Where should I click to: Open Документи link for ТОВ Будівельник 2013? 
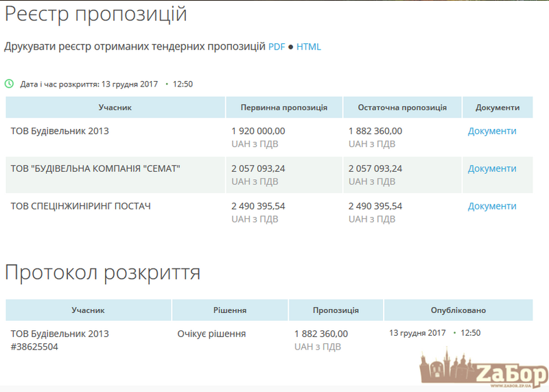pyautogui.click(x=492, y=130)
